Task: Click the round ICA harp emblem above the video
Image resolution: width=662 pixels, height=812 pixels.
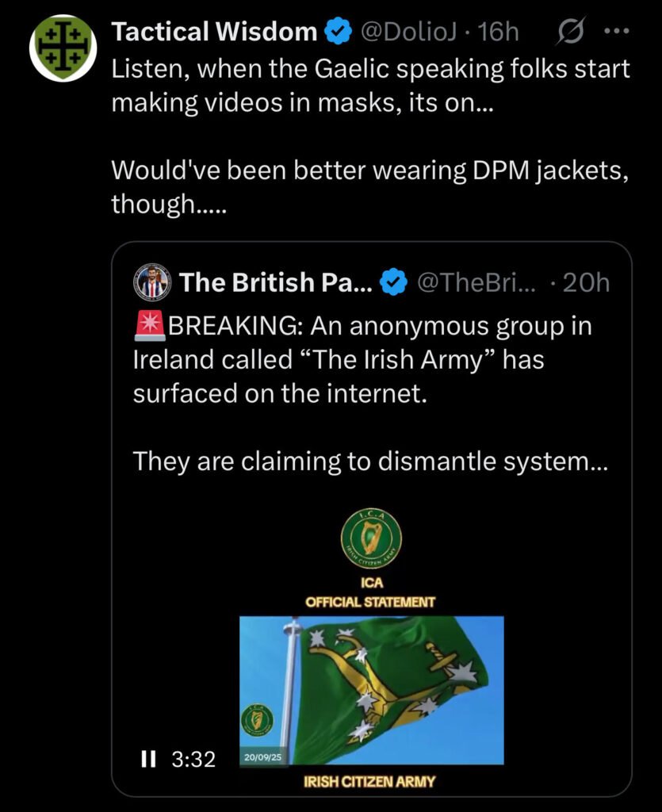Action: click(x=370, y=540)
